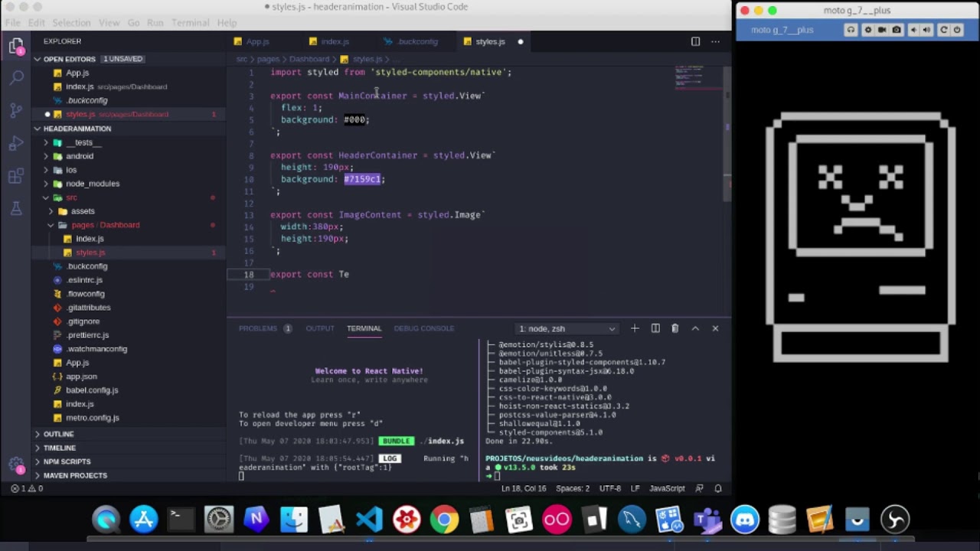Raise volume in moto g_7 window
Screen dimensions: 980x551
point(926,30)
